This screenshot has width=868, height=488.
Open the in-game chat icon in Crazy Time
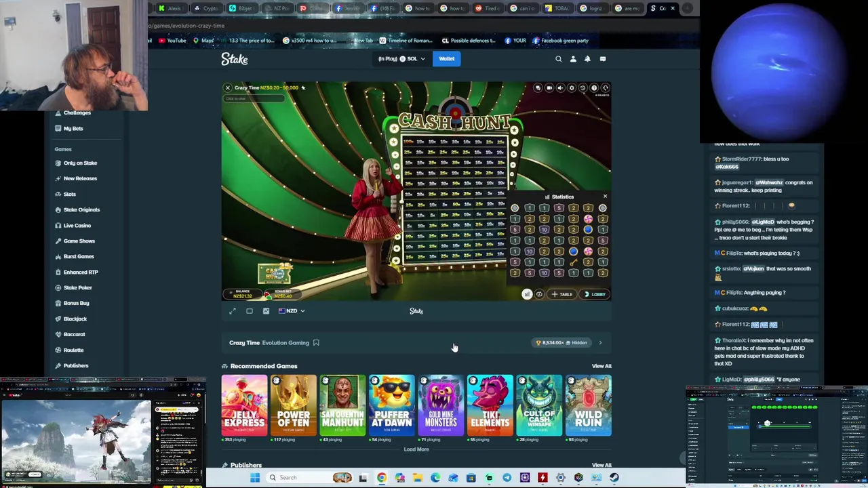[538, 87]
